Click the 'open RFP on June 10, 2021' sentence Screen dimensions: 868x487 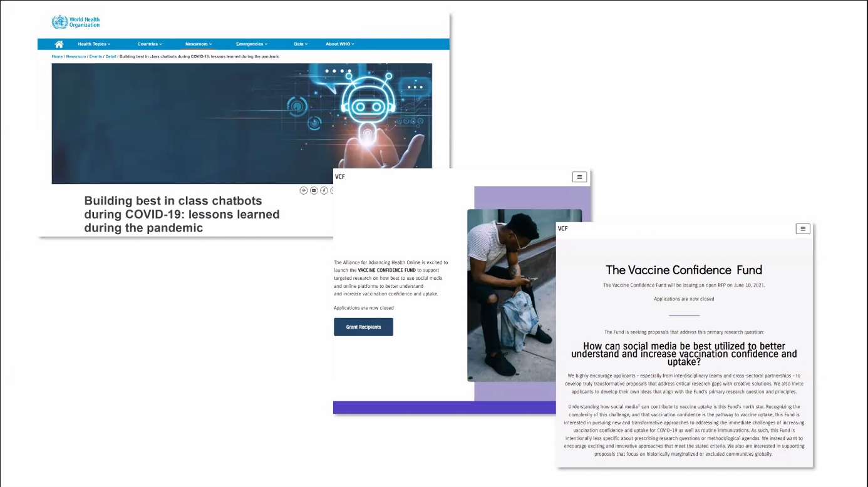pyautogui.click(x=684, y=285)
